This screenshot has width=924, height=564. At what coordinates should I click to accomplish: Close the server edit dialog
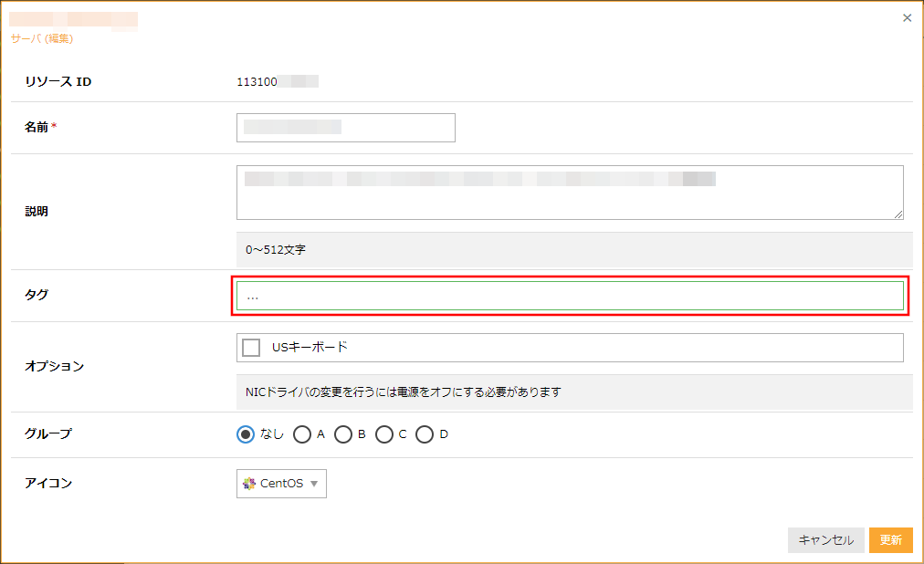[x=907, y=18]
